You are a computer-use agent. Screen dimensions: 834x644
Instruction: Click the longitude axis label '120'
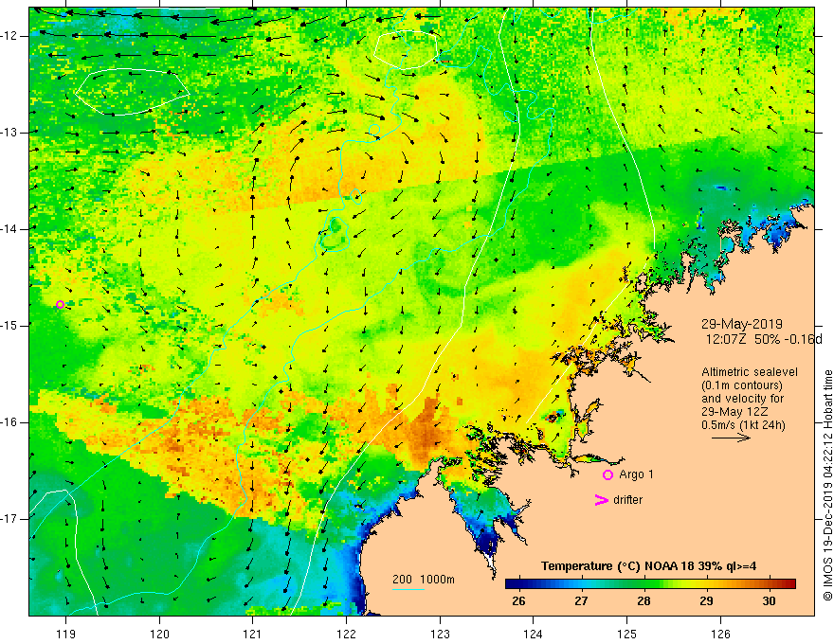point(159,634)
